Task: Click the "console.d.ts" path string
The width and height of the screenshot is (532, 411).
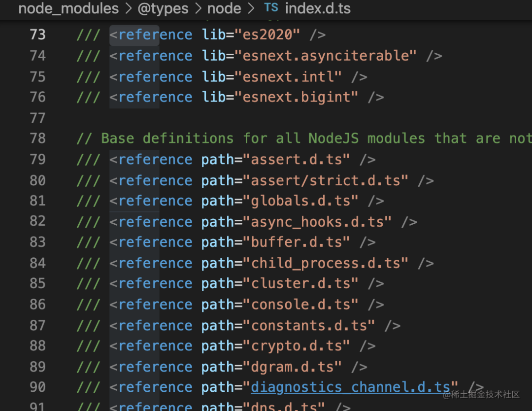Action: (300, 305)
